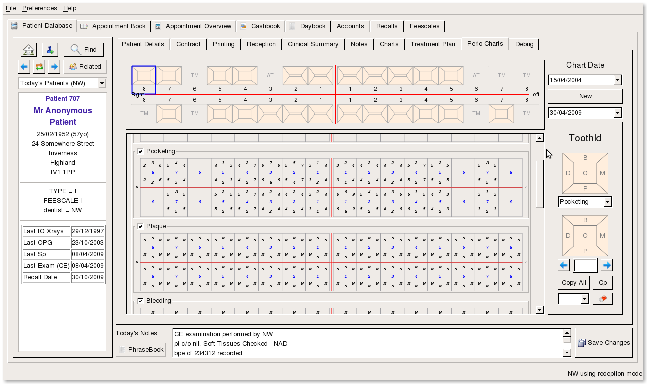Select upper left tooth 1 icon
Image resolution: width=647 pixels, height=384 pixels.
coord(350,76)
